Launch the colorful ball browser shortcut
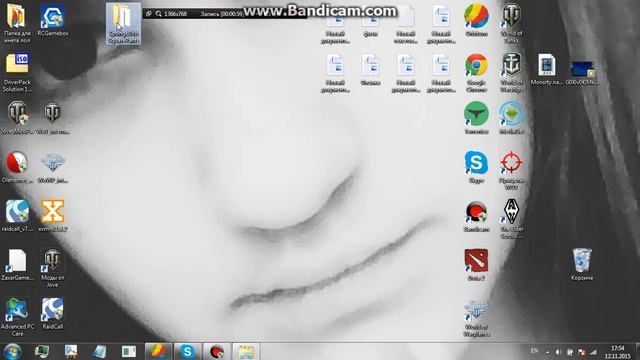Image resolution: width=640 pixels, height=360 pixels. pos(476,20)
